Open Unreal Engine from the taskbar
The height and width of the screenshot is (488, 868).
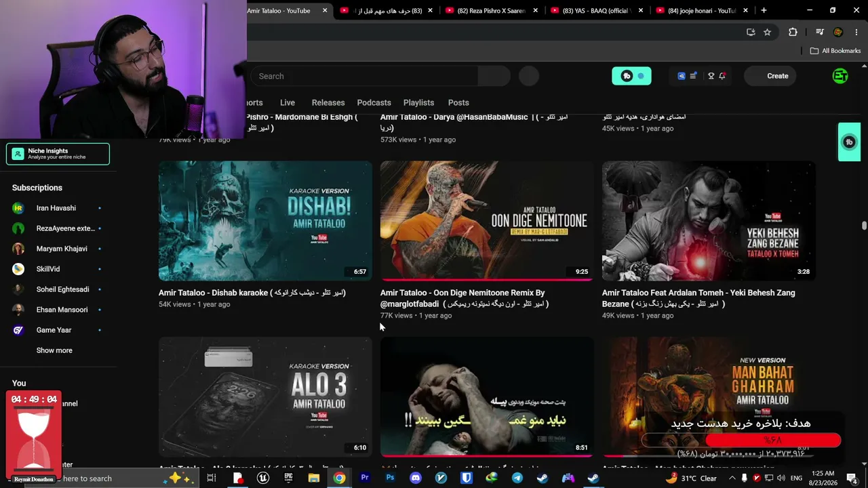click(263, 478)
